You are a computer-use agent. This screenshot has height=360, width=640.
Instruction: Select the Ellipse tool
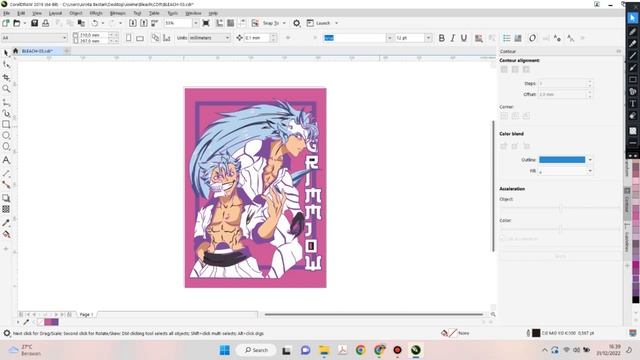(x=6, y=136)
